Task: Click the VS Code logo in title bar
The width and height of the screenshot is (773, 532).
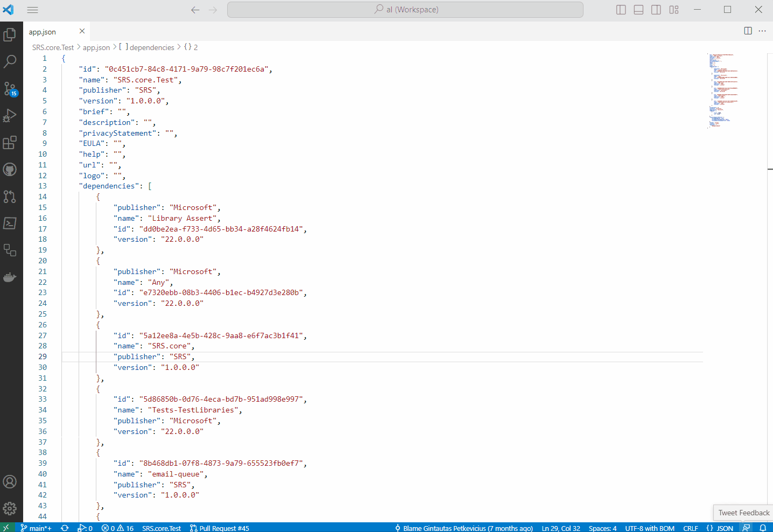Action: click(9, 10)
